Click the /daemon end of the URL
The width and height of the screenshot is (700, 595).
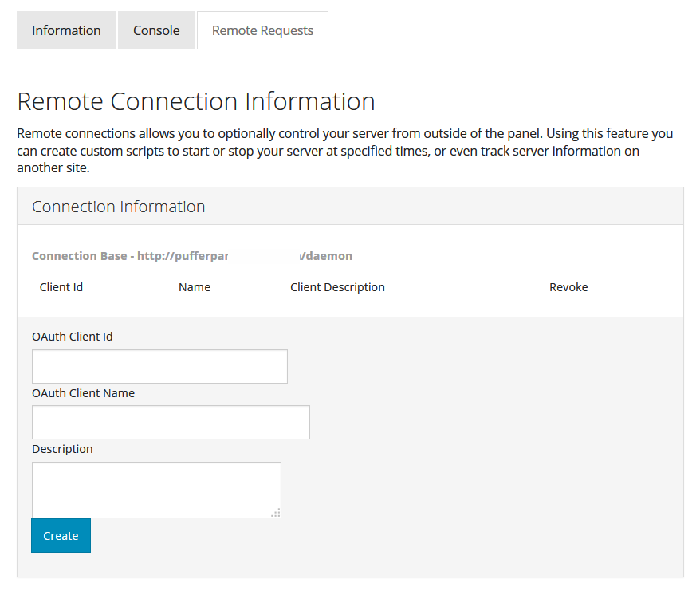point(327,256)
